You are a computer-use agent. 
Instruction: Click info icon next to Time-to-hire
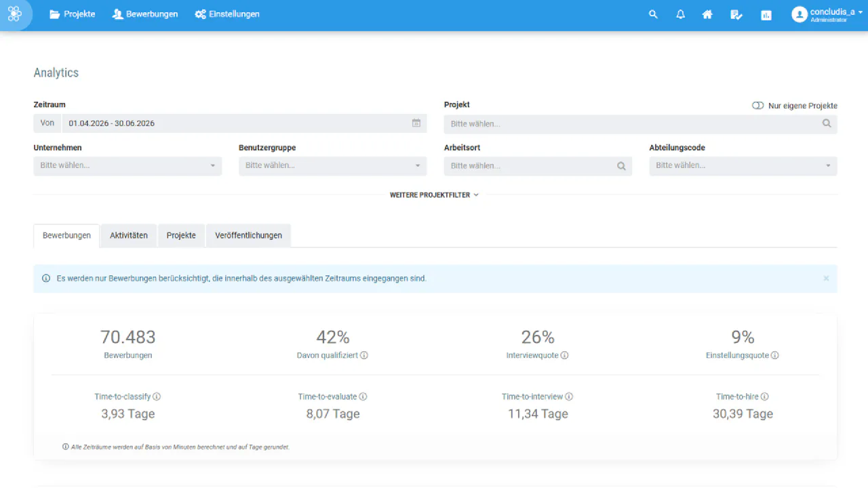point(765,396)
